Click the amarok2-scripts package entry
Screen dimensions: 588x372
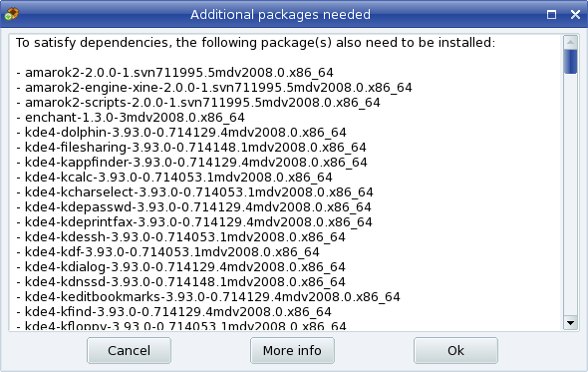198,103
